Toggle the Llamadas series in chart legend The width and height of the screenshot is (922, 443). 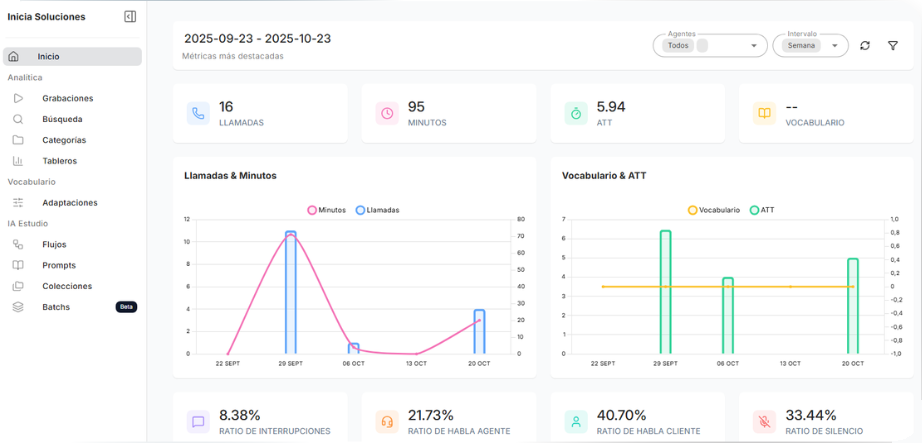tap(377, 210)
